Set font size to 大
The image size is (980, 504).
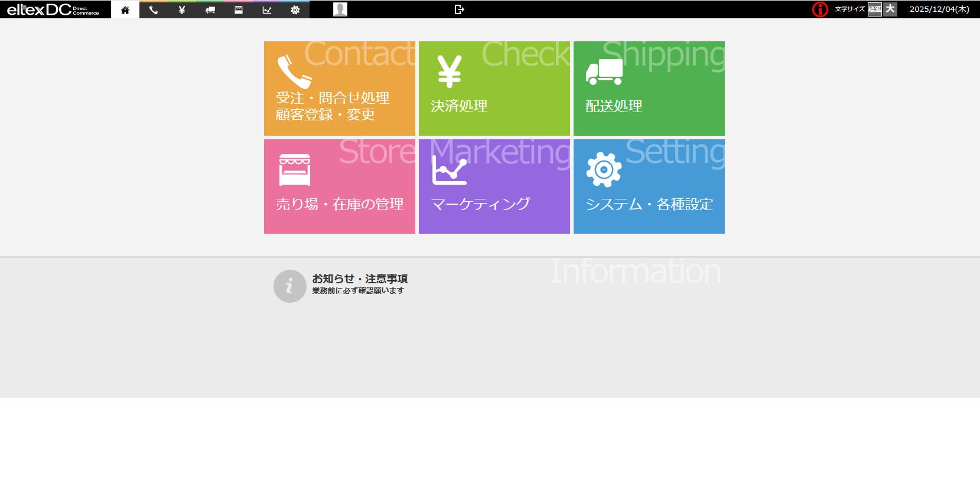tap(890, 9)
